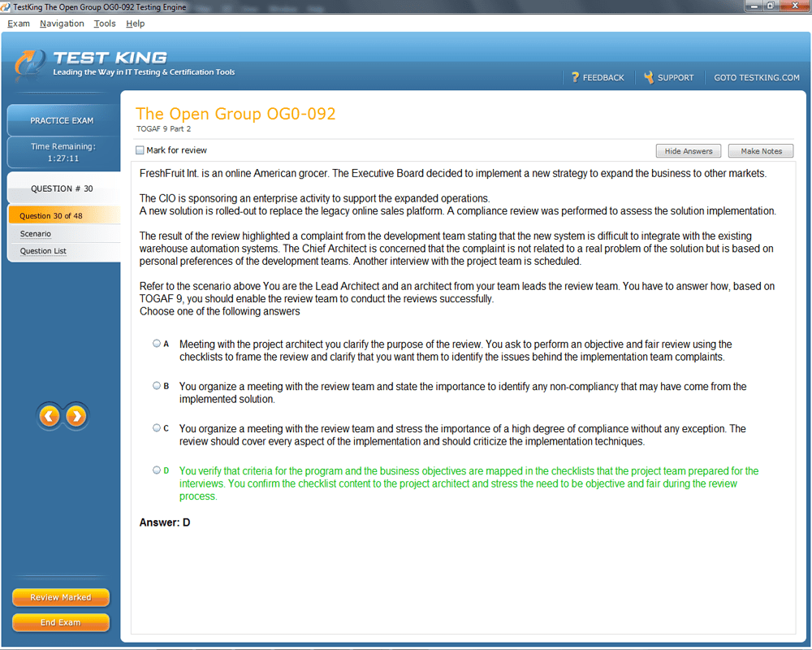This screenshot has height=650, width=812.
Task: Click the QUESTION # 30 header
Action: [63, 188]
